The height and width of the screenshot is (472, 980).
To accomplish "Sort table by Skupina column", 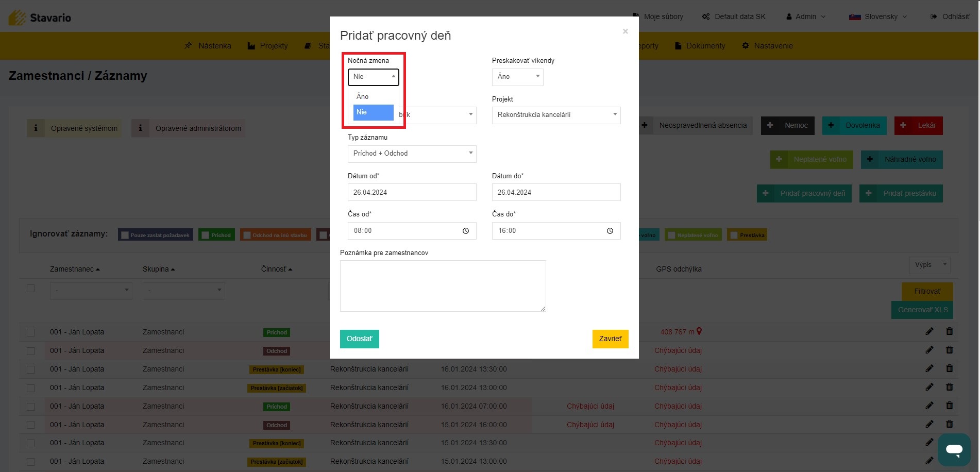I will coord(159,269).
